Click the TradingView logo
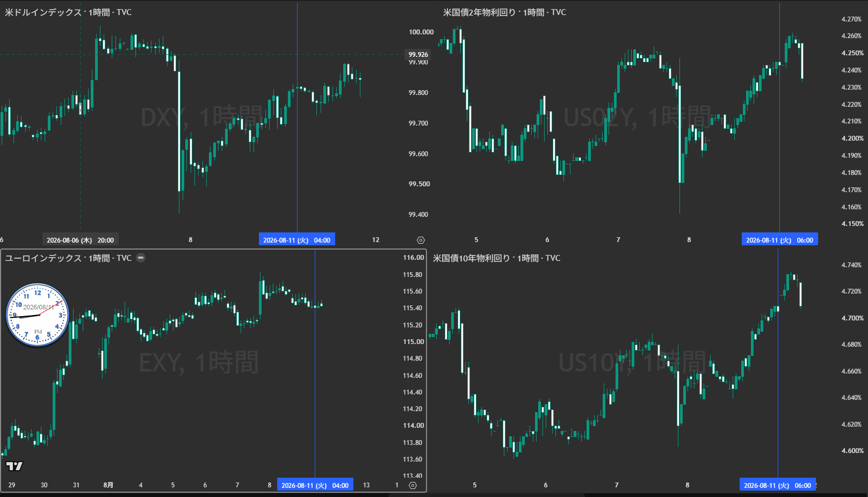 click(x=15, y=466)
